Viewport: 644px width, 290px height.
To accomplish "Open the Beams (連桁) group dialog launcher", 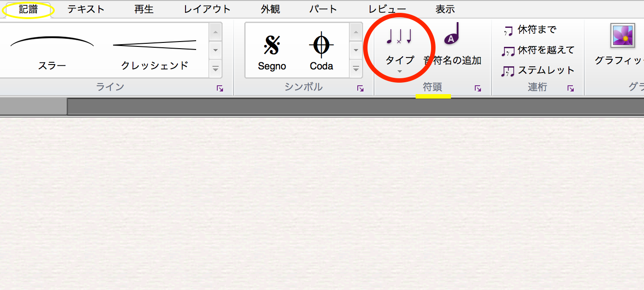I will click(571, 88).
